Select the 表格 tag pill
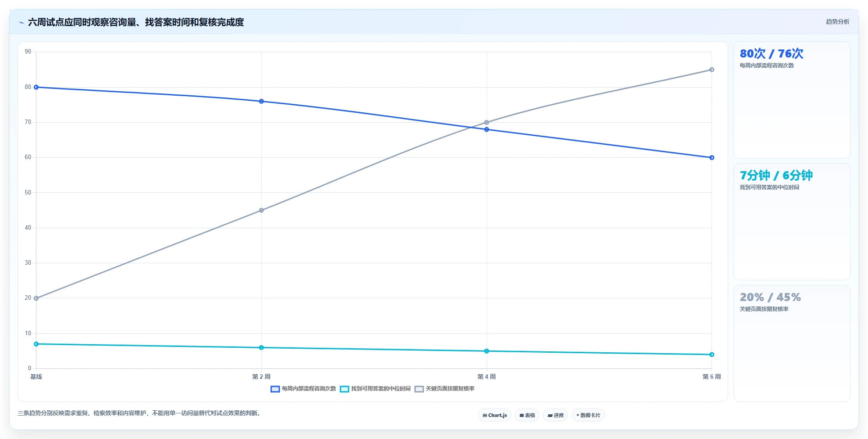 (x=527, y=415)
